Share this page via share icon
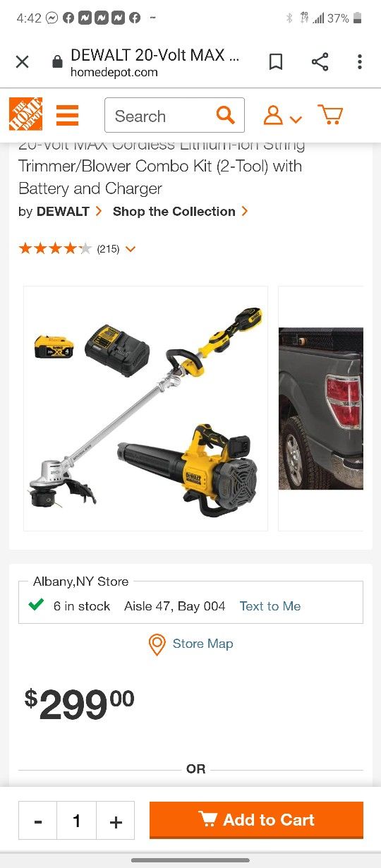The height and width of the screenshot is (868, 381). click(320, 62)
